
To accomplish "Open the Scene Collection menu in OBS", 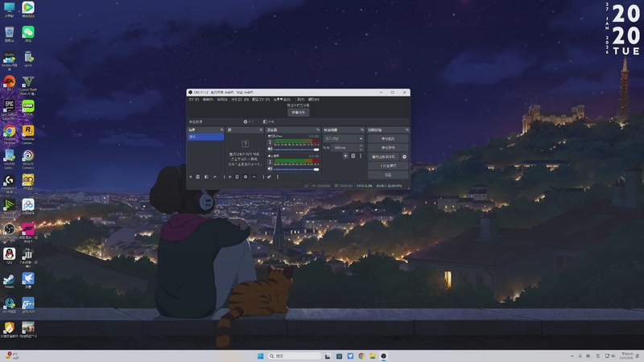I will (x=282, y=99).
